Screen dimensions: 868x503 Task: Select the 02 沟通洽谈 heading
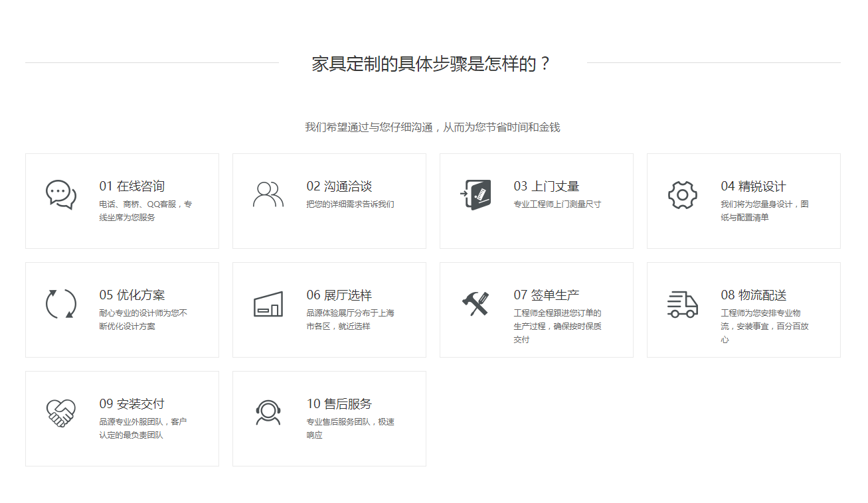[339, 186]
